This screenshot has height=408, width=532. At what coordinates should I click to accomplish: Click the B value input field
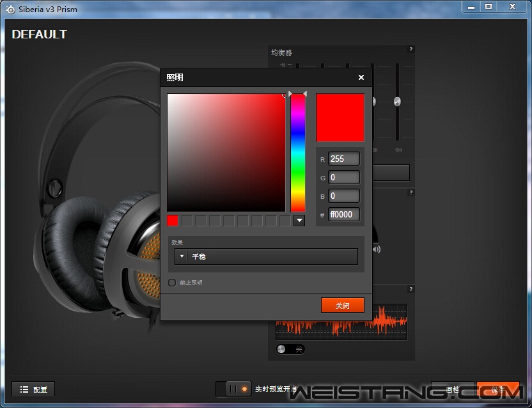(x=344, y=196)
